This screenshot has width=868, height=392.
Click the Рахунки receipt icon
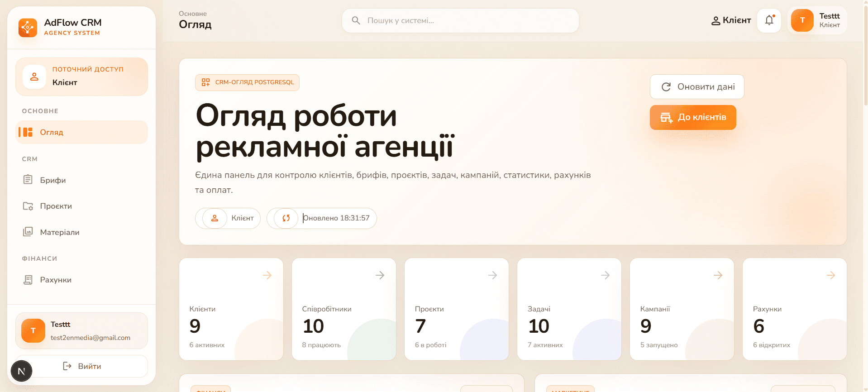tap(28, 280)
